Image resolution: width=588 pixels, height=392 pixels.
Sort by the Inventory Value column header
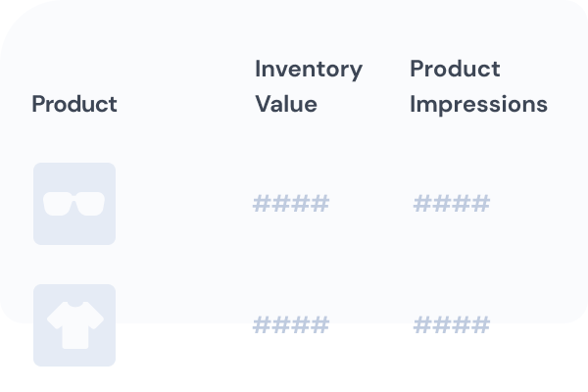tap(309, 86)
